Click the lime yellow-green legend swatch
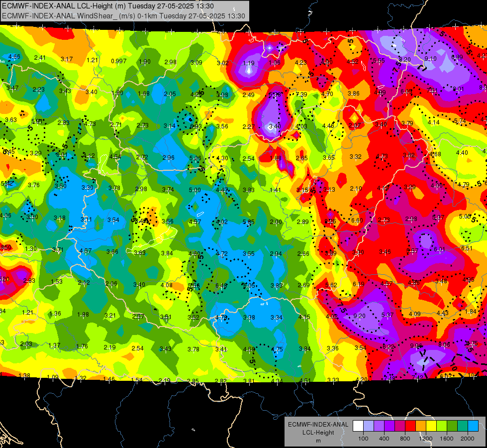The width and height of the screenshot is (487, 448). click(441, 426)
